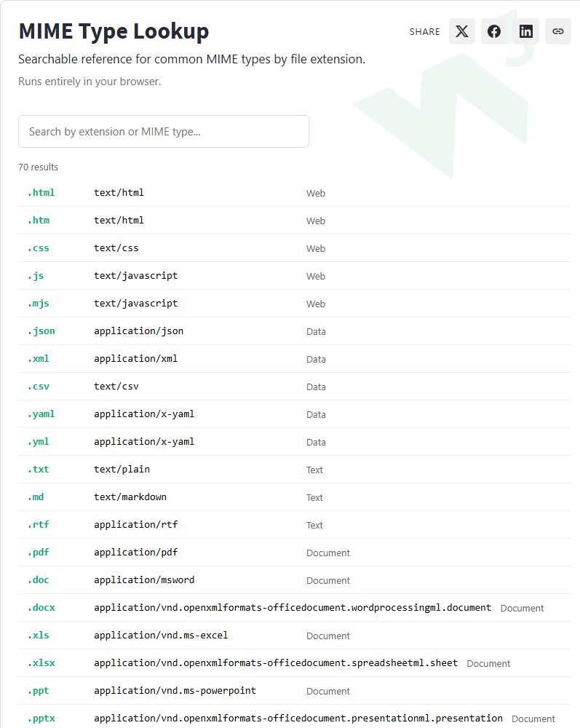
Task: Click the application/msword MIME type
Action: 144,580
